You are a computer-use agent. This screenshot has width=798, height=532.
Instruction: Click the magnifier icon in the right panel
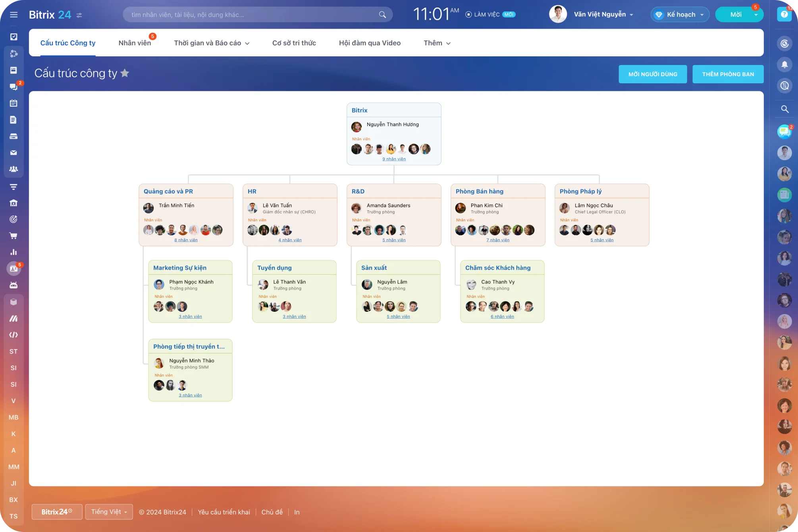click(785, 109)
